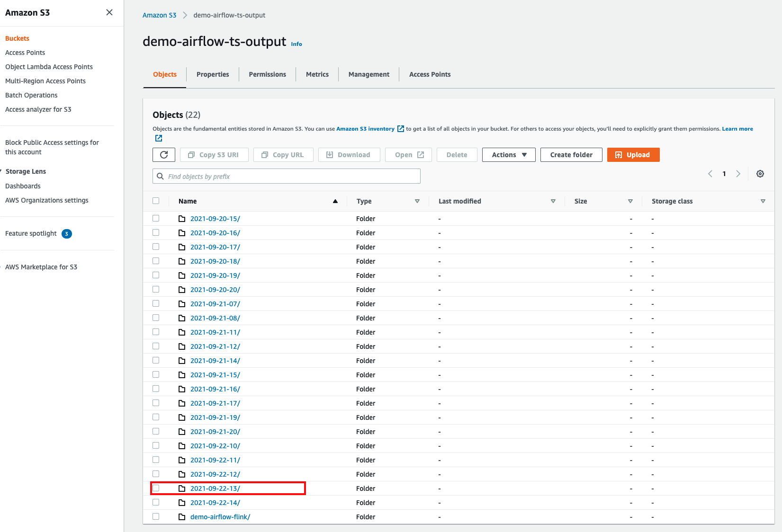The width and height of the screenshot is (782, 532).
Task: Close the Amazon S3 sidebar with X icon
Action: click(x=109, y=12)
